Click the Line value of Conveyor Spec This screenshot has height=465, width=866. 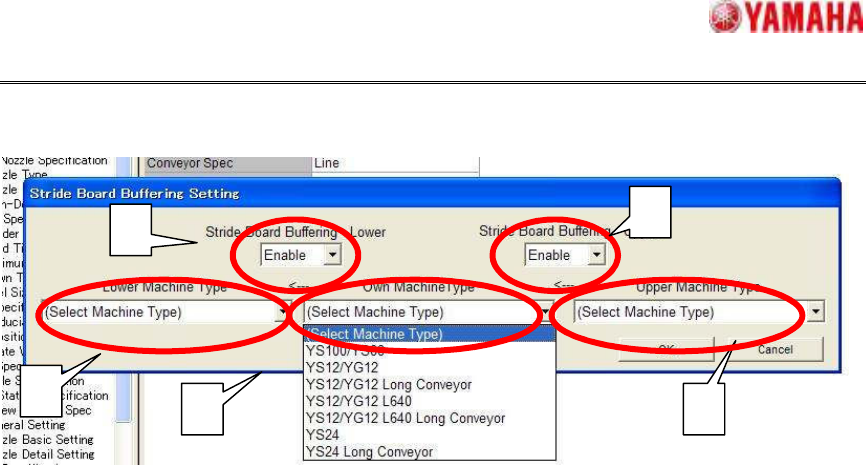395,163
